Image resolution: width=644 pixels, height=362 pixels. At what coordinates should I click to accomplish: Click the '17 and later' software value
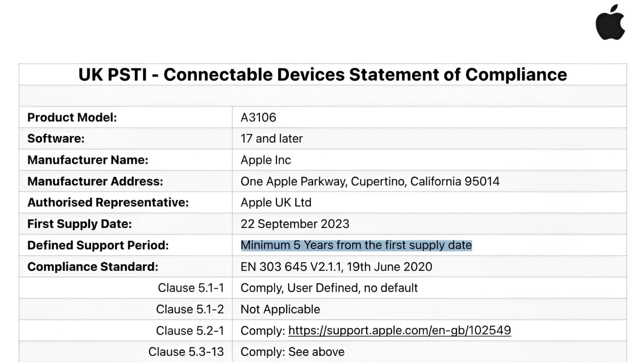pyautogui.click(x=271, y=138)
